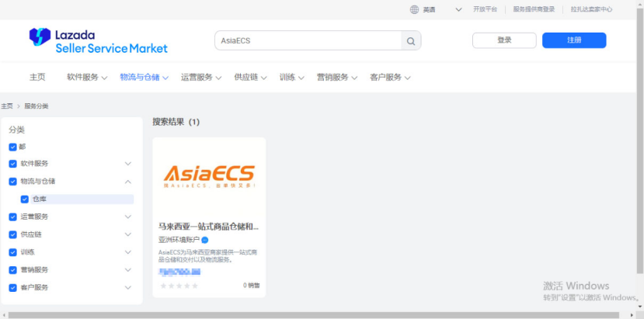
Task: Expand the 训练 sidebar category chevron
Action: click(128, 252)
